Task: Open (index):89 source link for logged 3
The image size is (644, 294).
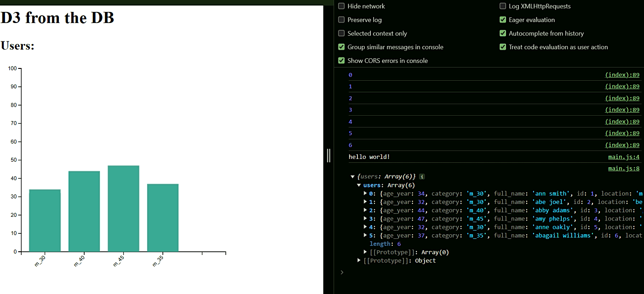Action: [622, 110]
